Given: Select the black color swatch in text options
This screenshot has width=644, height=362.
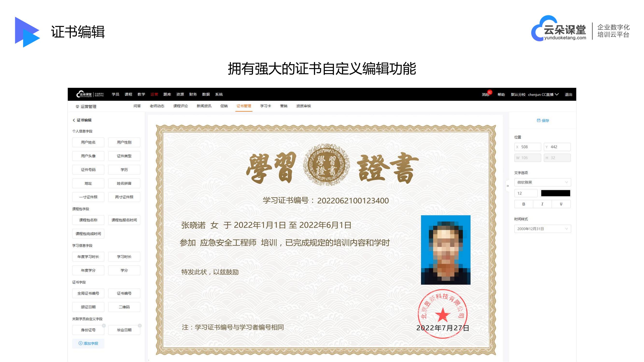Looking at the screenshot, I should [x=554, y=193].
